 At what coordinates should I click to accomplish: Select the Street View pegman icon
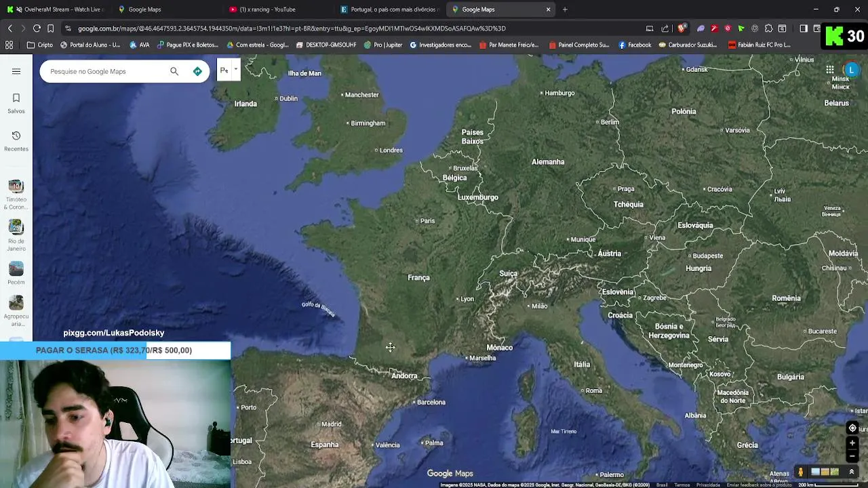tap(801, 472)
